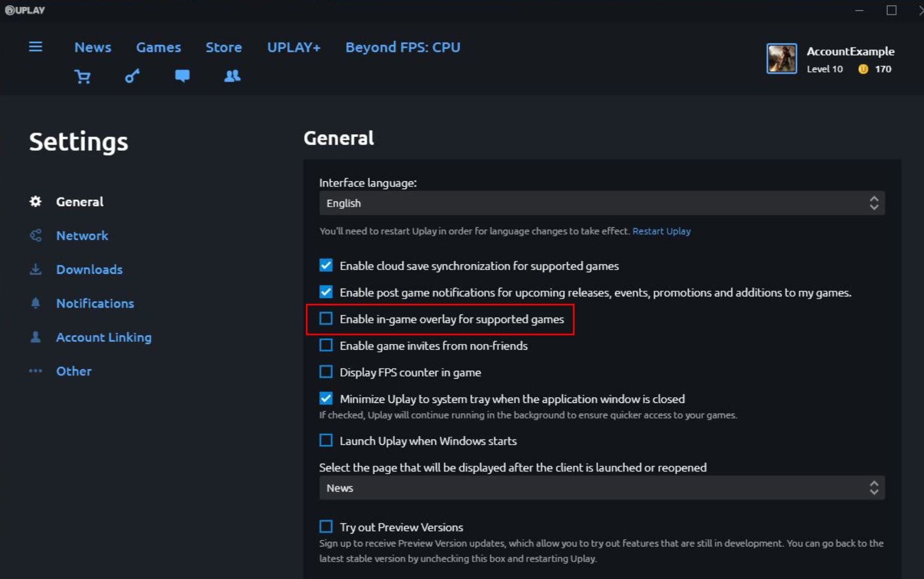Click the Restart Uplay link

click(661, 231)
